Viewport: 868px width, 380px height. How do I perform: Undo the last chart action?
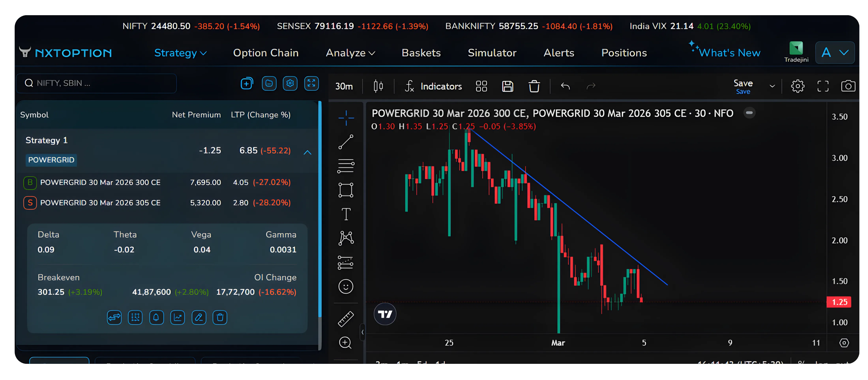pos(565,86)
